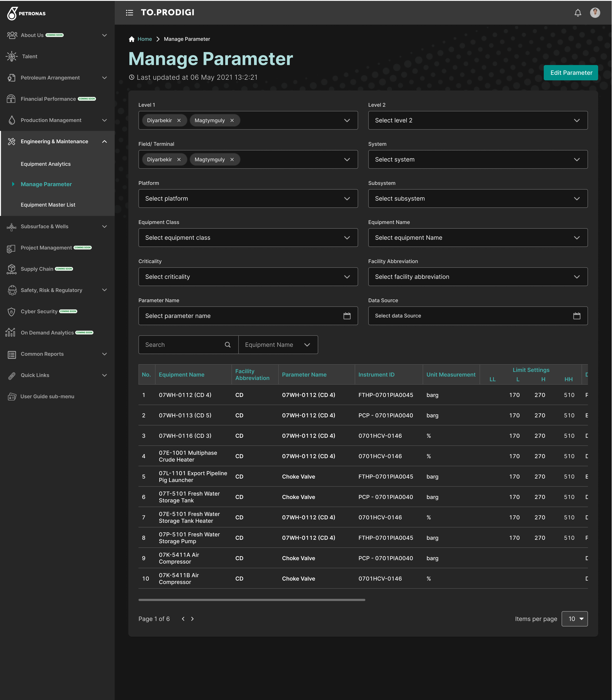Click calendar icon in Parameter Name field
This screenshot has height=700, width=613.
click(346, 316)
